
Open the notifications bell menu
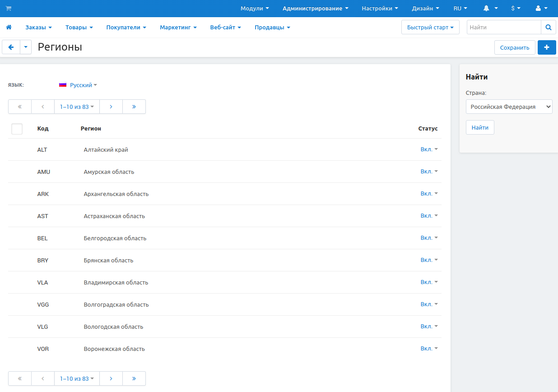[x=490, y=9]
